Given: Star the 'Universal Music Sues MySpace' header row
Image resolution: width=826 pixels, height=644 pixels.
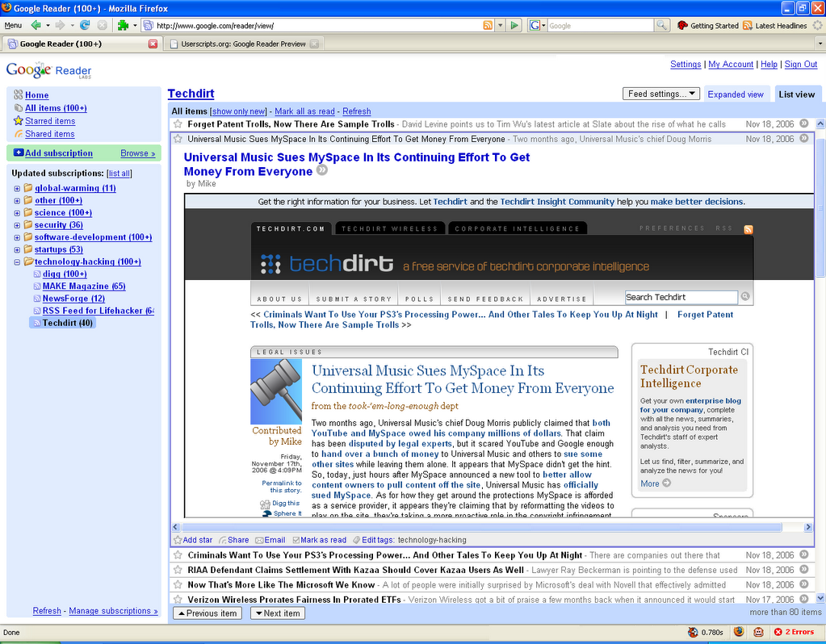Looking at the screenshot, I should [178, 139].
